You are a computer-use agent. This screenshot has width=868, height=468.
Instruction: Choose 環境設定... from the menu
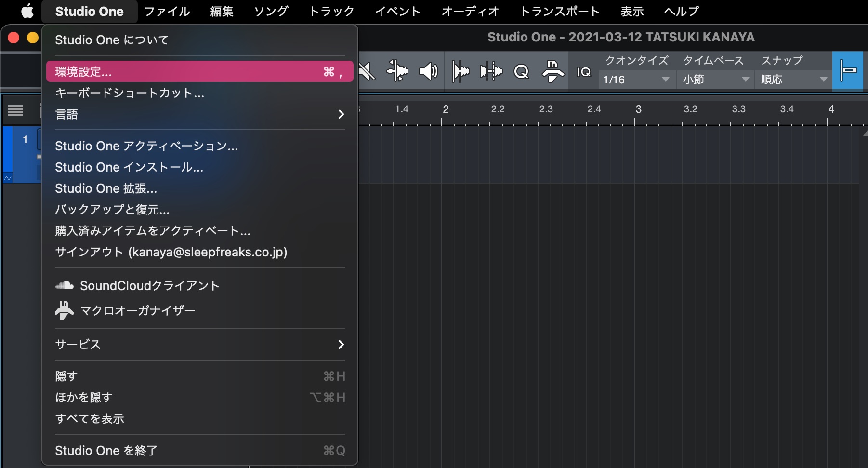[200, 71]
